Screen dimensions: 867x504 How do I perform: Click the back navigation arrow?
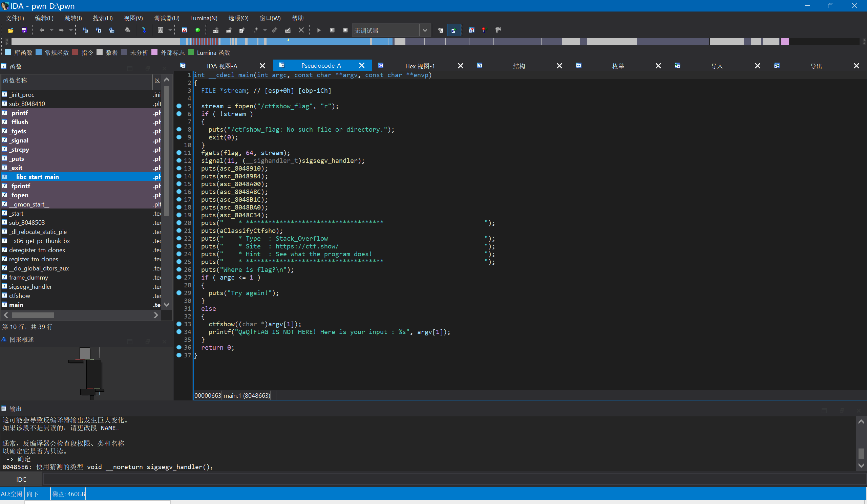(42, 30)
